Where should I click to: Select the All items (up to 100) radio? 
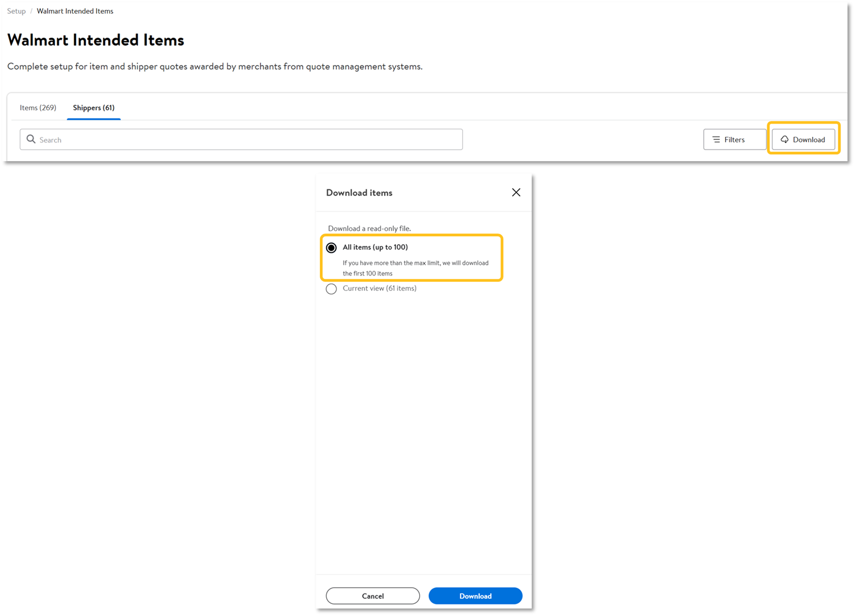pyautogui.click(x=331, y=248)
